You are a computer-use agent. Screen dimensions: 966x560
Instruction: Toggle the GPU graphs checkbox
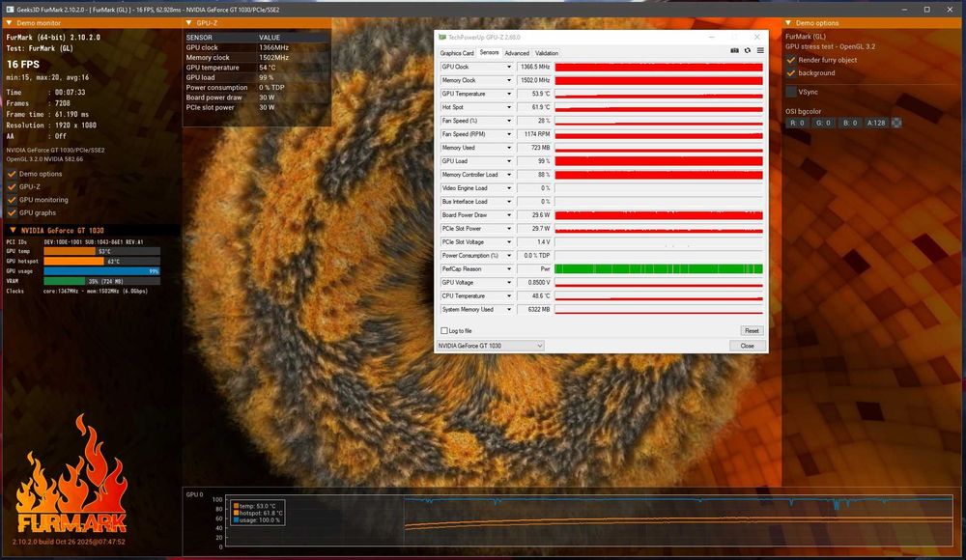(12, 212)
